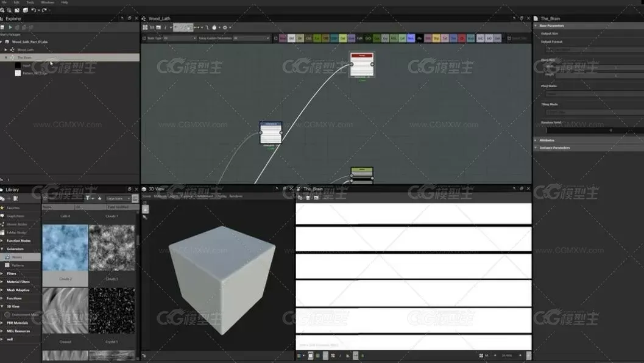Expand the Instance Parameters section
The height and width of the screenshot is (363, 644).
536,148
